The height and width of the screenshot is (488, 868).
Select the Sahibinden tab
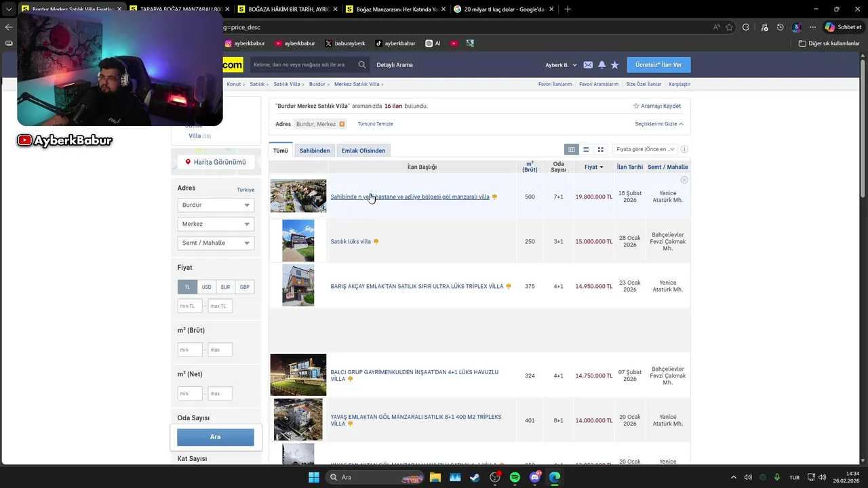315,150
